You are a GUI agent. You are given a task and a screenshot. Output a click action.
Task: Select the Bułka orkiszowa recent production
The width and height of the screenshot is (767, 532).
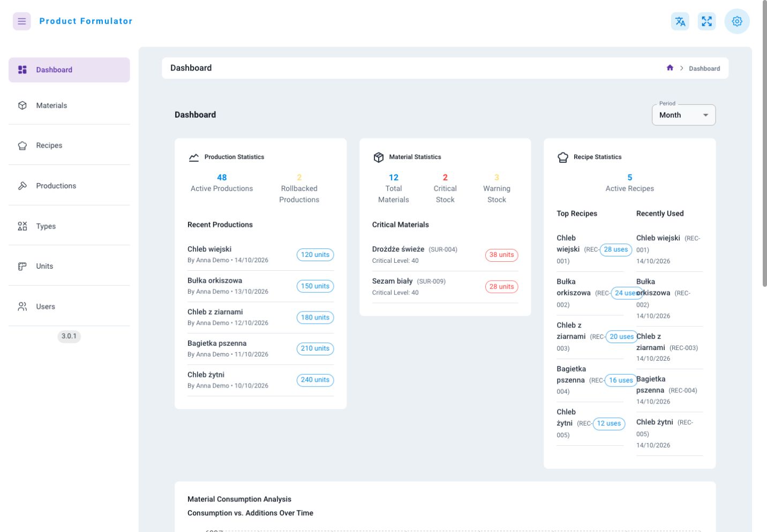point(260,286)
